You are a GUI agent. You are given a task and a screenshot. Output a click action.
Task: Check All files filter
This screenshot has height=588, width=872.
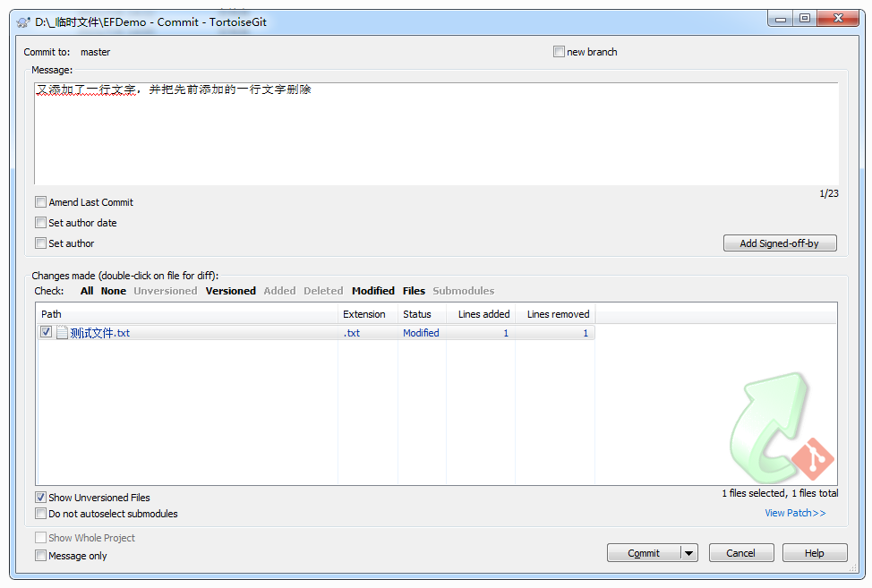click(87, 291)
